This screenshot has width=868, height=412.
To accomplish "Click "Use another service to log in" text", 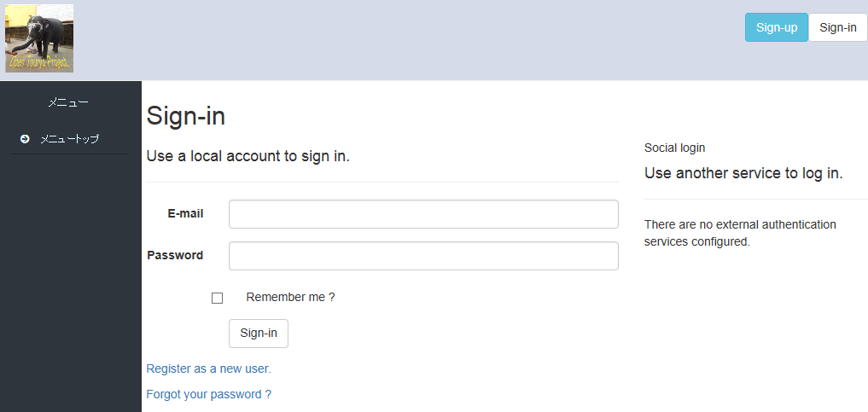I will coord(743,173).
